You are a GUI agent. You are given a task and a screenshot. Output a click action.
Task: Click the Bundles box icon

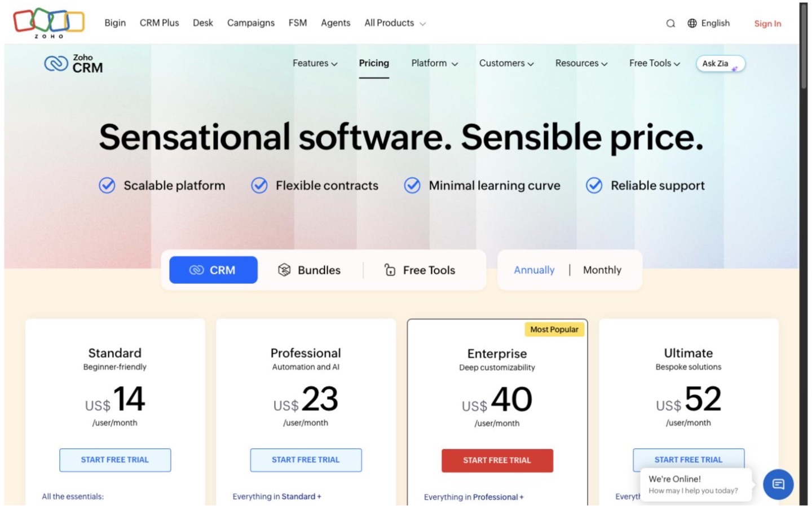284,270
